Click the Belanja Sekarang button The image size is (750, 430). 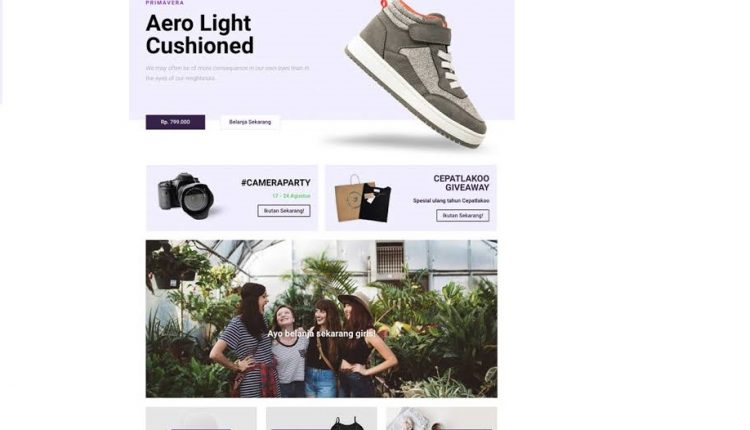[x=250, y=122]
